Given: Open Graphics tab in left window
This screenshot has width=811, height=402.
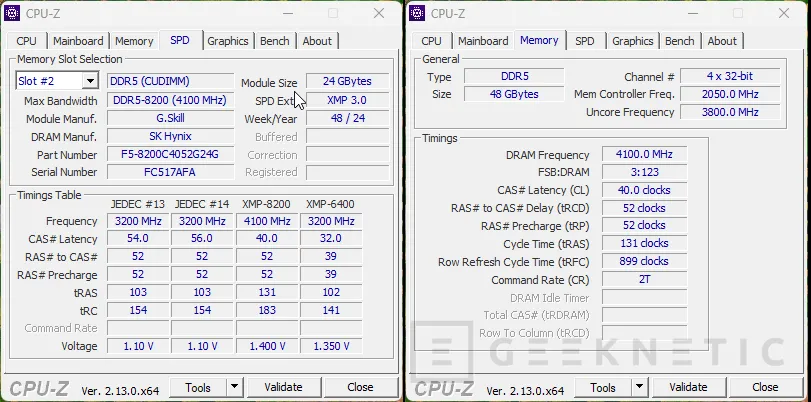Looking at the screenshot, I should click(x=228, y=41).
